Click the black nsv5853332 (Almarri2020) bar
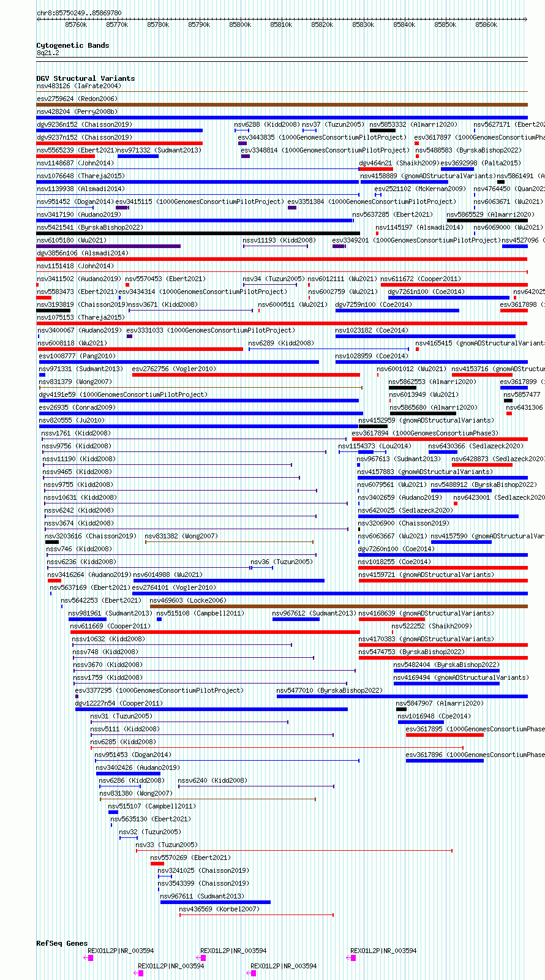This screenshot has height=980, width=545. [382, 130]
